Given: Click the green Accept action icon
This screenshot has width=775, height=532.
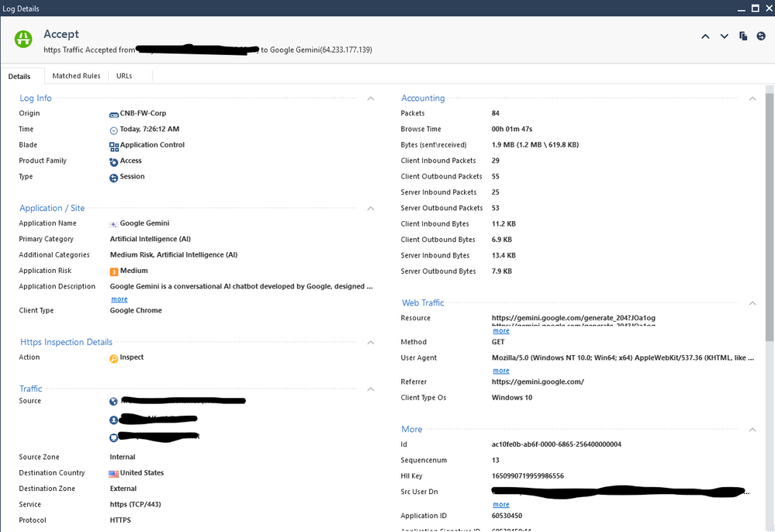Looking at the screenshot, I should pyautogui.click(x=23, y=39).
